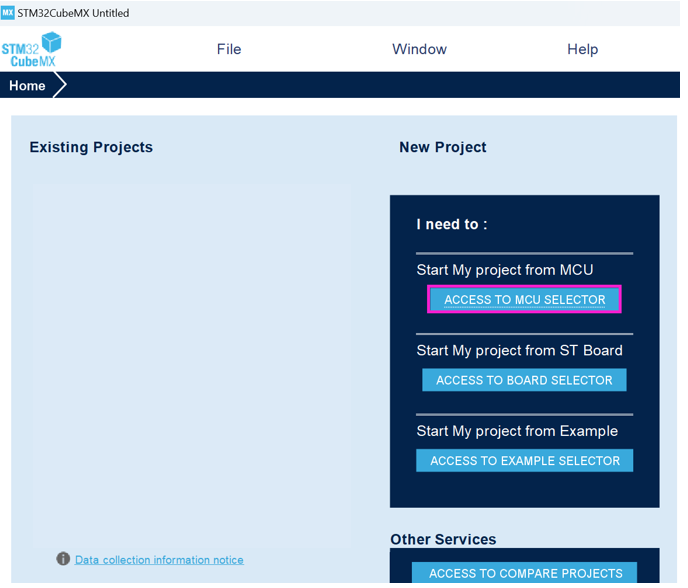Click ACCESS TO BOARD SELECTOR button
The width and height of the screenshot is (688, 588).
tap(524, 380)
